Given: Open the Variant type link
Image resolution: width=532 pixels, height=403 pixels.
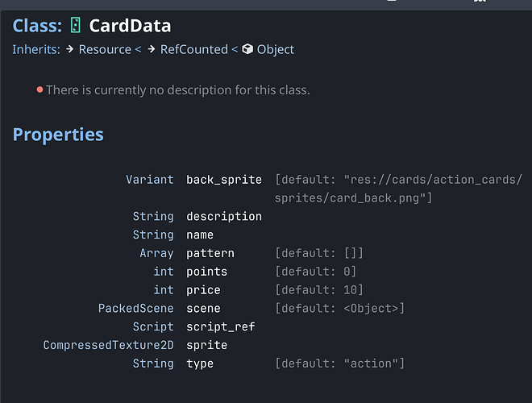Looking at the screenshot, I should (149, 180).
